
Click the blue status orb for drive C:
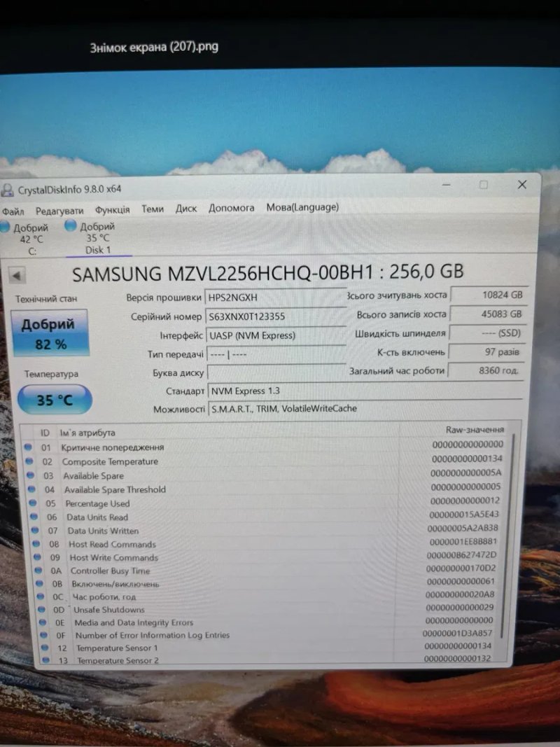pyautogui.click(x=4, y=228)
